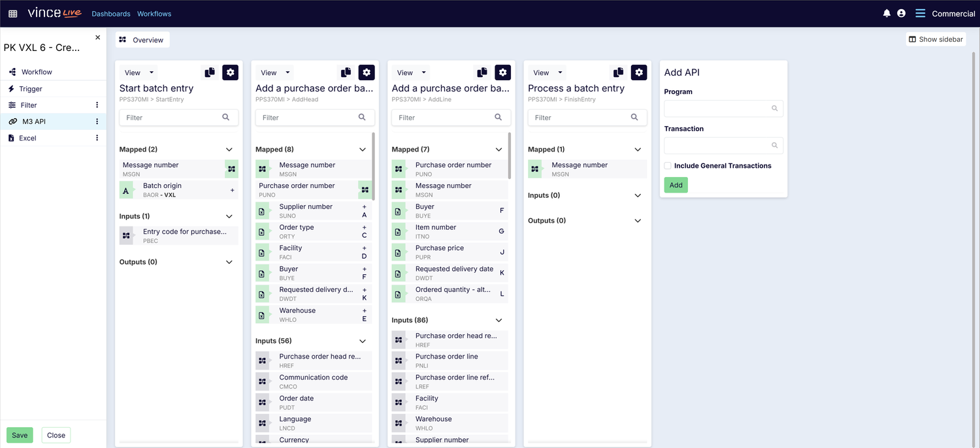Click the notification bell icon
980x448 pixels.
pos(887,12)
